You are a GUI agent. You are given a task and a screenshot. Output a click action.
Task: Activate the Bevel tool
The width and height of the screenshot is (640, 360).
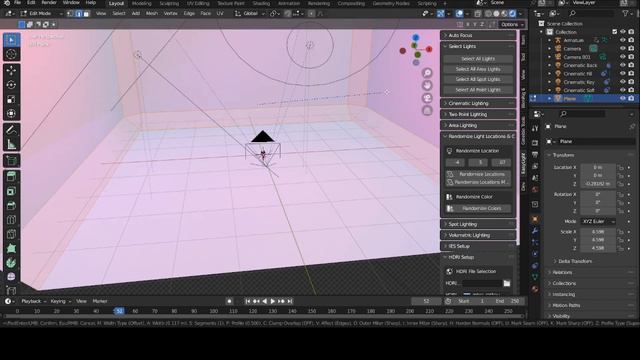[x=11, y=205]
